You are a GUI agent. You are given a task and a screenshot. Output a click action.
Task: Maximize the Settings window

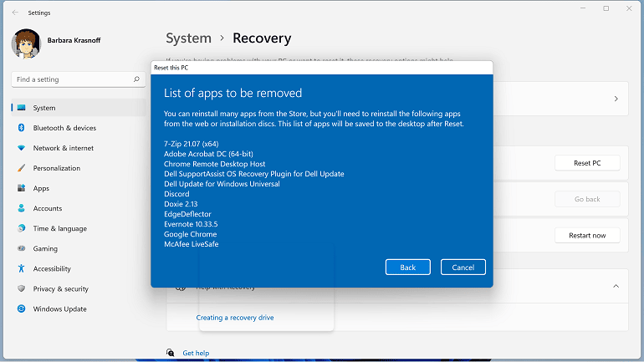606,8
